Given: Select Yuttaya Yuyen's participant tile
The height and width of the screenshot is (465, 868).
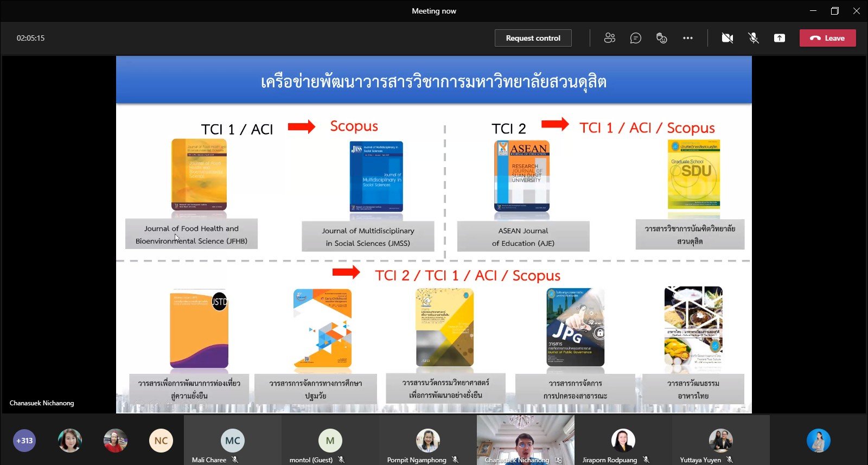Looking at the screenshot, I should point(720,440).
